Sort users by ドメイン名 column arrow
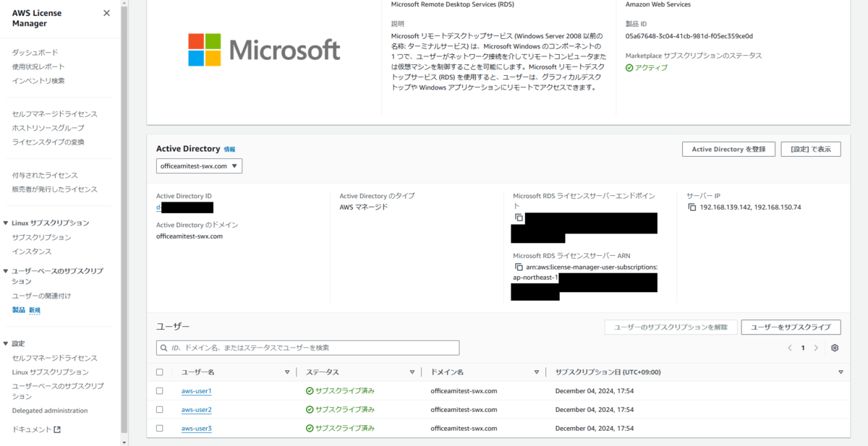Viewport: 868px width, 446px height. (x=537, y=372)
